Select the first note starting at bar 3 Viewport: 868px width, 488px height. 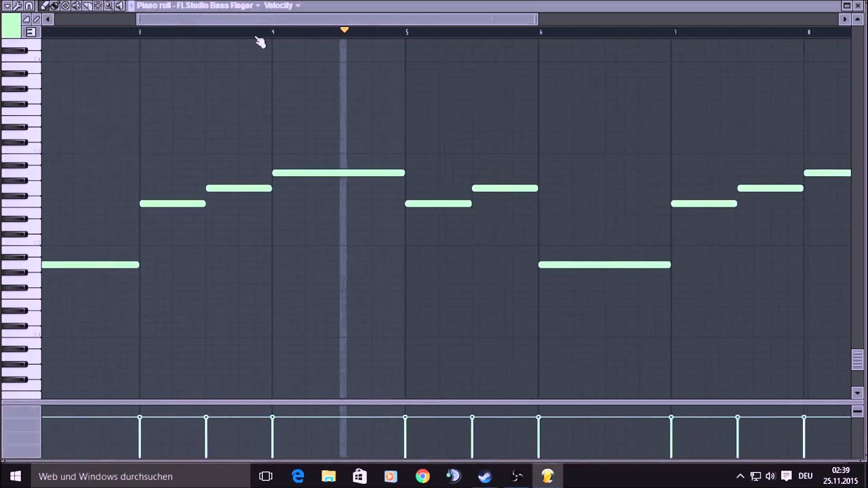point(172,203)
